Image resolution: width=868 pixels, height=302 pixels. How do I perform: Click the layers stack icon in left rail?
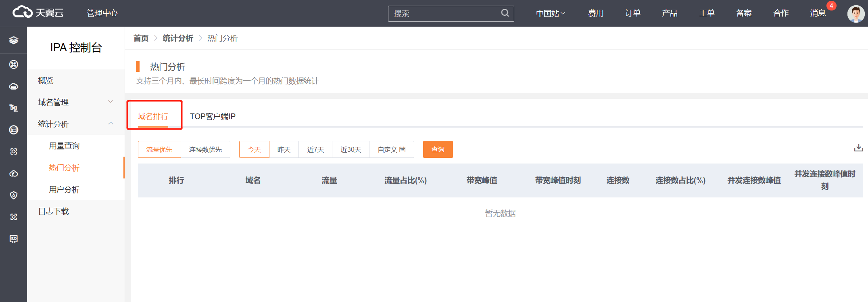pyautogui.click(x=13, y=40)
